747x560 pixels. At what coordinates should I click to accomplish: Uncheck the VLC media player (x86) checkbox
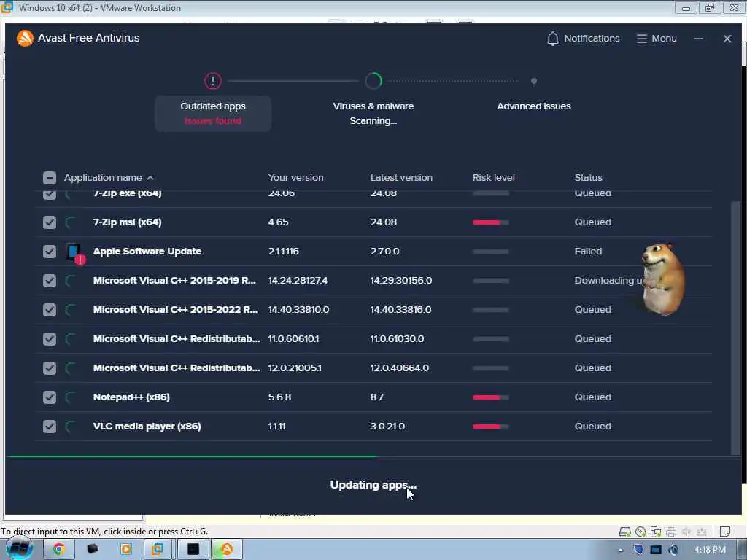click(50, 426)
